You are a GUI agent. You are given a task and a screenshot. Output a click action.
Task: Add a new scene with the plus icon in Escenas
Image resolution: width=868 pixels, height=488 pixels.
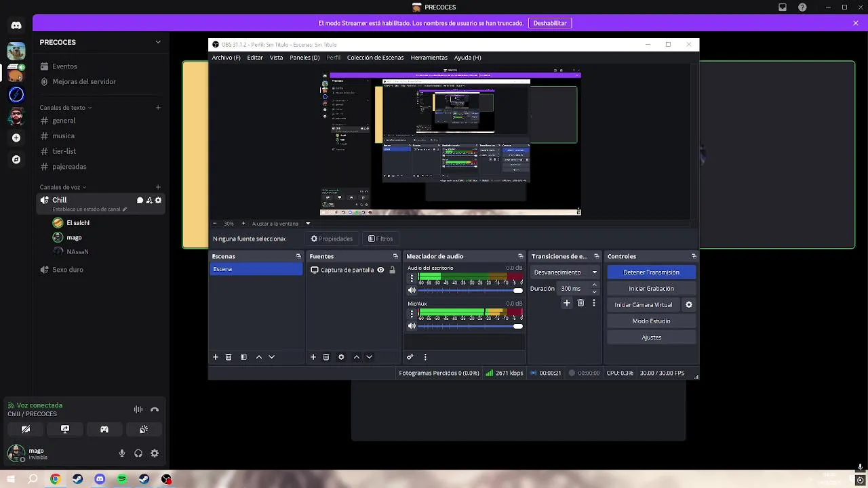coord(216,357)
